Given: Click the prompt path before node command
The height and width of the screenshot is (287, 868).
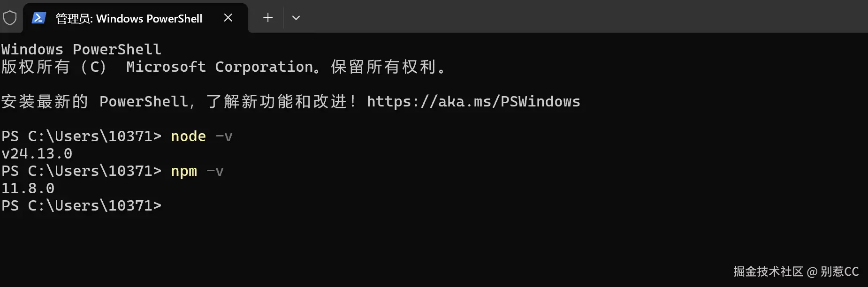Looking at the screenshot, I should [81, 136].
